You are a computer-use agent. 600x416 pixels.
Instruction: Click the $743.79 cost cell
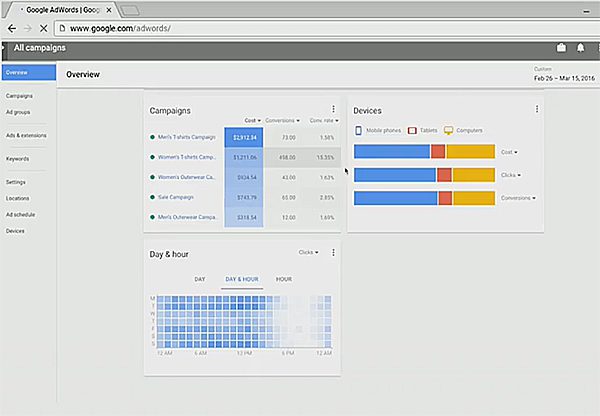coord(244,197)
